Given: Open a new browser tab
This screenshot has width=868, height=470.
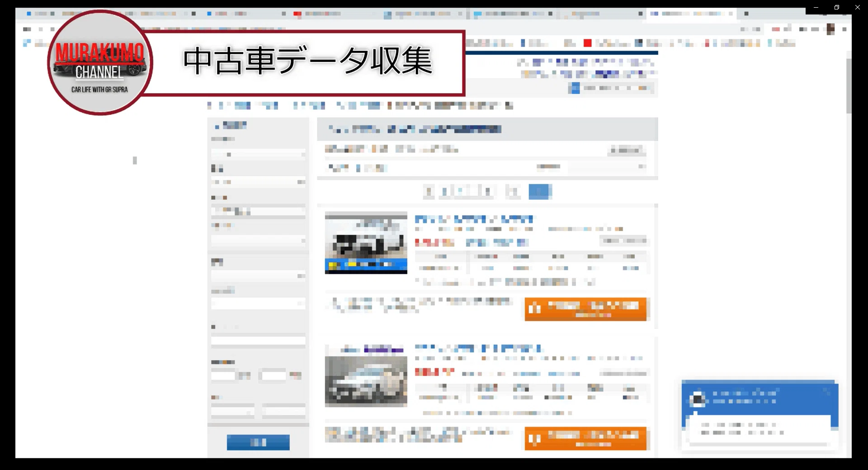Looking at the screenshot, I should click(x=746, y=14).
